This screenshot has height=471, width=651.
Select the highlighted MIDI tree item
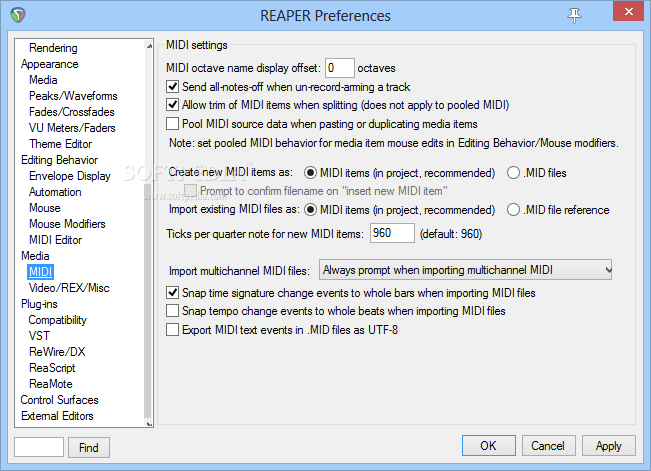41,272
